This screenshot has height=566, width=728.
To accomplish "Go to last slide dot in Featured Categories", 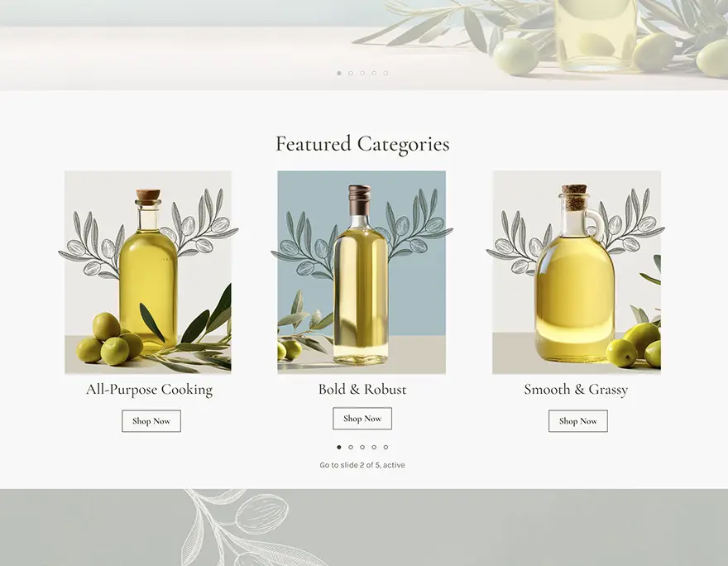I will coord(386,447).
